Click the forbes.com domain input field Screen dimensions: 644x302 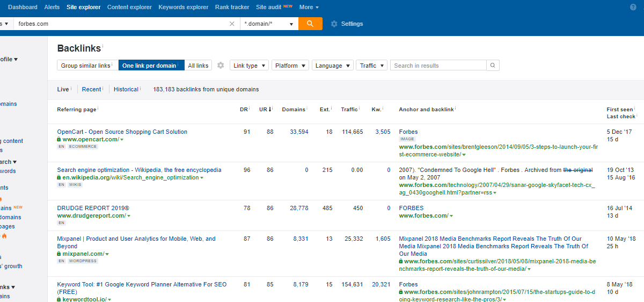click(x=121, y=24)
